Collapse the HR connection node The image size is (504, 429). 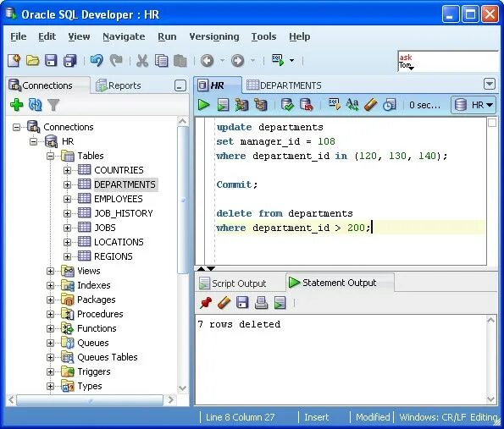point(33,141)
